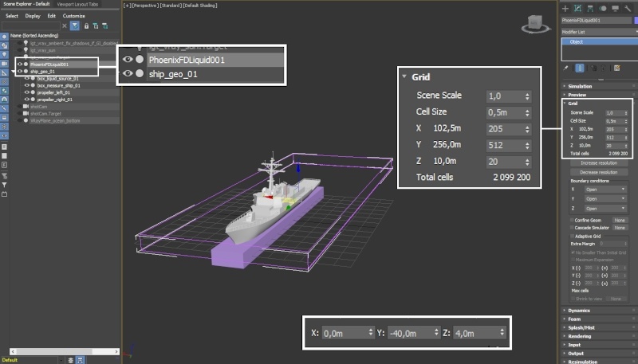Open the Hierarchy command panel tab
This screenshot has width=638, height=364.
[590, 8]
